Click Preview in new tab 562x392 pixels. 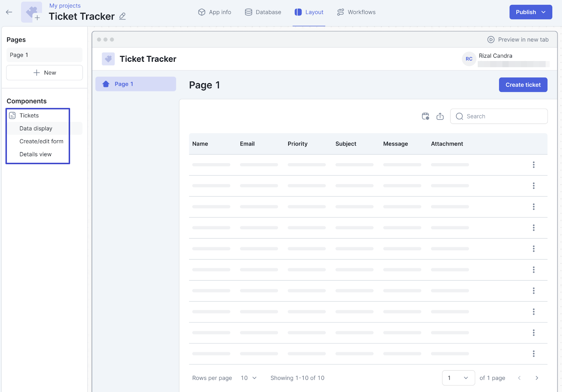[518, 40]
